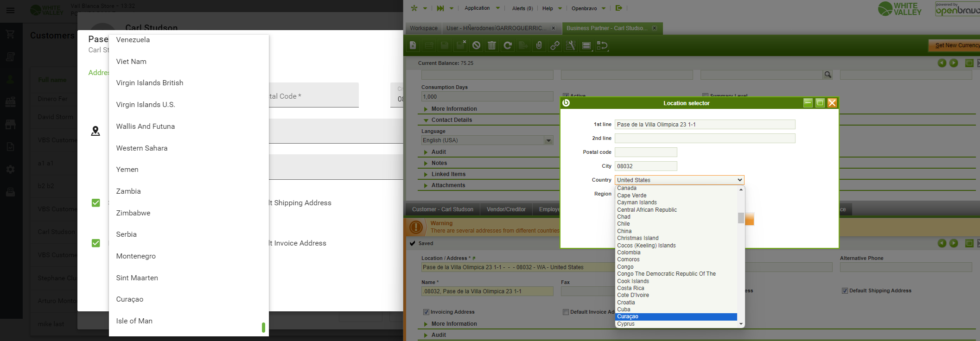
Task: Open Attachments via the paperclip icon
Action: tap(539, 45)
